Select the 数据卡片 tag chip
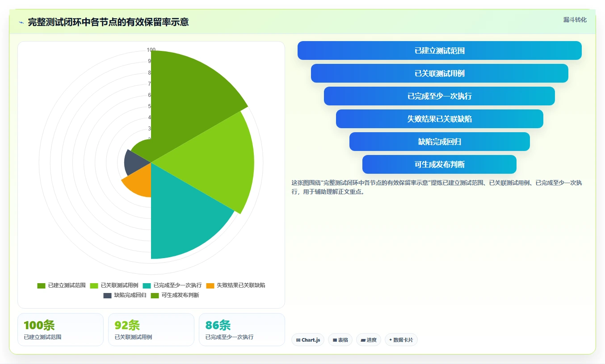The height and width of the screenshot is (364, 605). (x=401, y=340)
